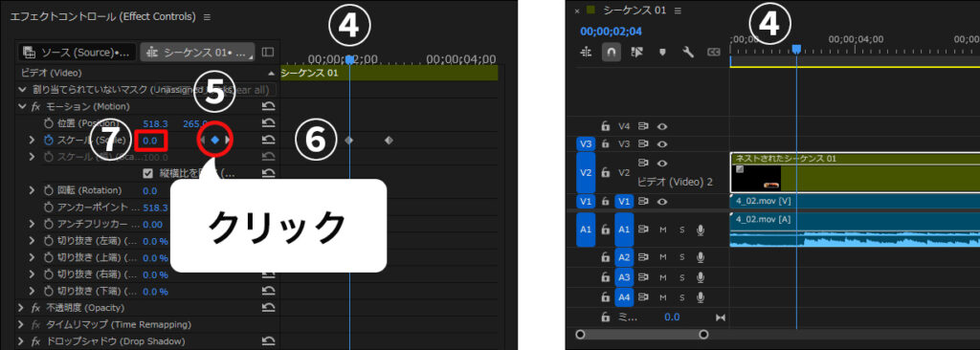Select the second Scale keyframe in Effect Controls timeline

[x=389, y=141]
